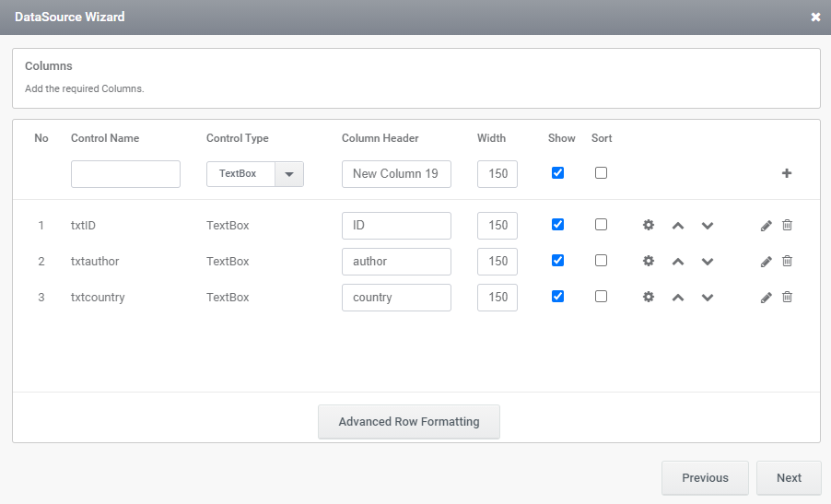
Task: Click the empty Control Name input field
Action: [x=125, y=174]
